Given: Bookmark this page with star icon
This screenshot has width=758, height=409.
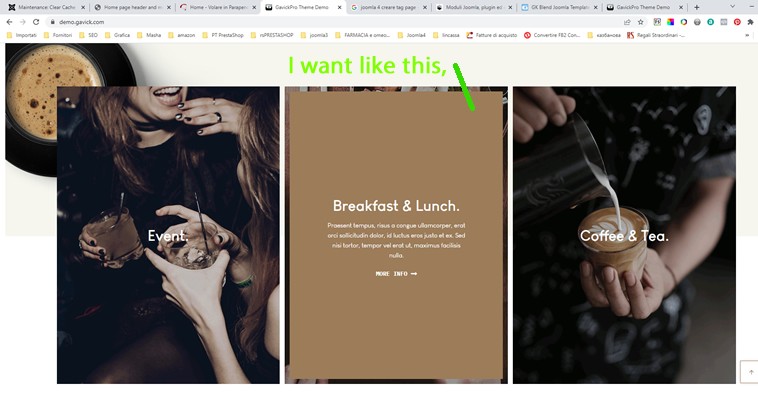Looking at the screenshot, I should click(x=641, y=22).
